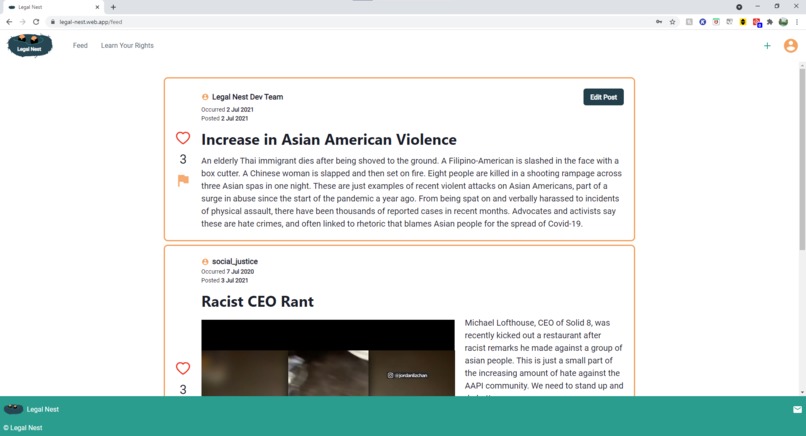Open the extensions puzzle icon
806x436 pixels.
(770, 22)
